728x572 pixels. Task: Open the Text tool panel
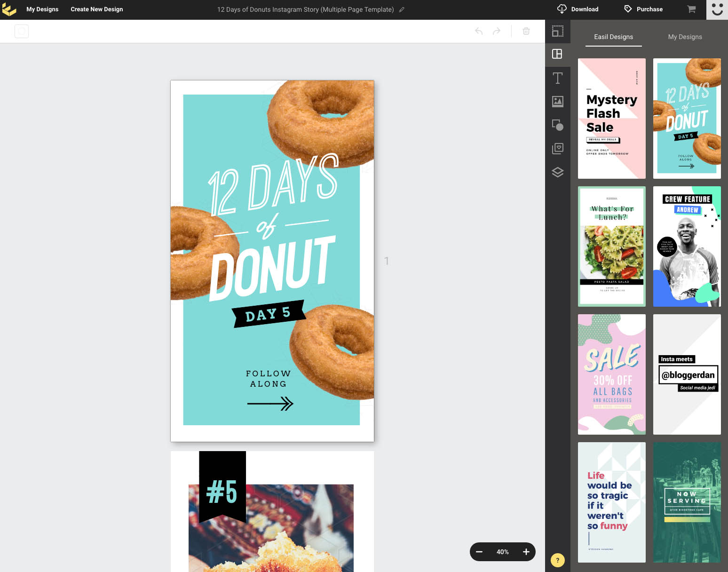coord(557,78)
